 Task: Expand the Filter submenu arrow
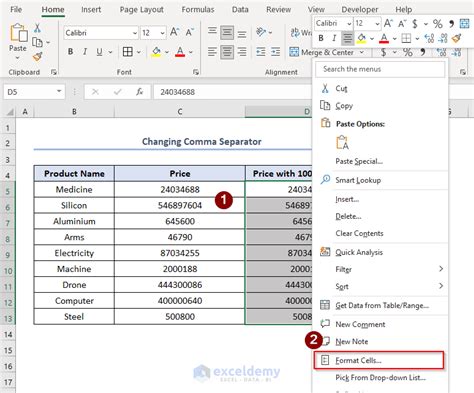pyautogui.click(x=441, y=269)
